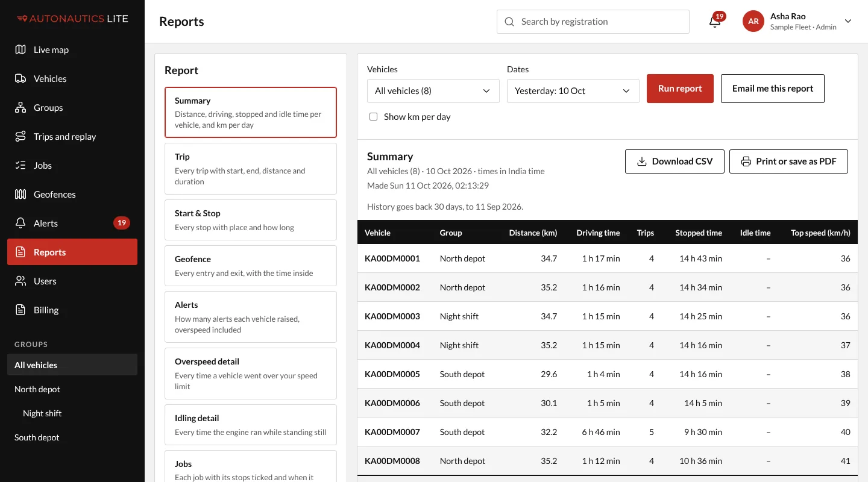
Task: Select the Overspeed detail report
Action: pyautogui.click(x=251, y=374)
